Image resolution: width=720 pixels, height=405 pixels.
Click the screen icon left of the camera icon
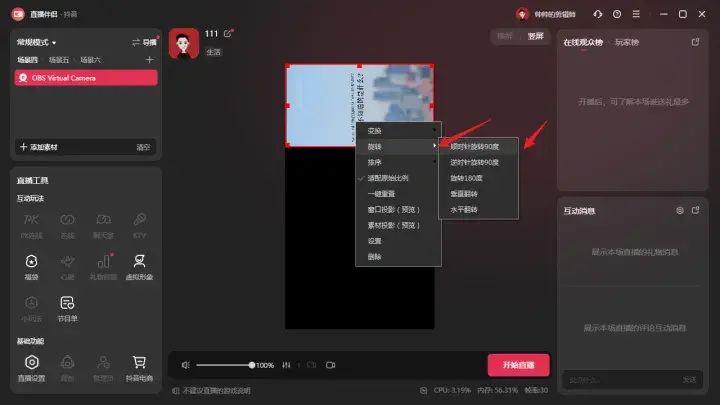pyautogui.click(x=312, y=365)
